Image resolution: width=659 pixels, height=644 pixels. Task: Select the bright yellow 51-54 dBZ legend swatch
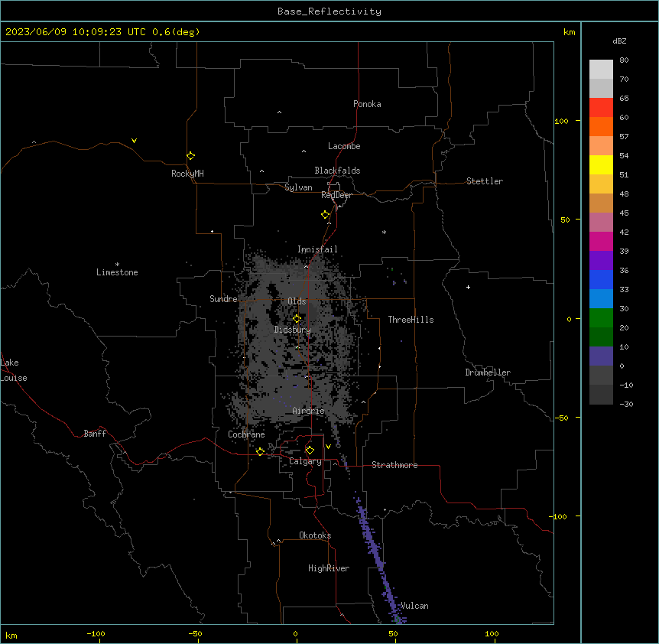tap(601, 164)
